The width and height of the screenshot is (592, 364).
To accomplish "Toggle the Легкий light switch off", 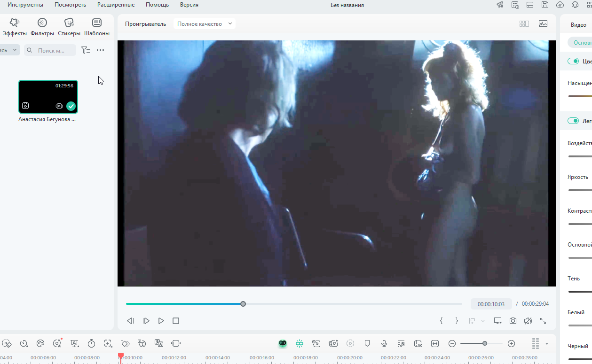I will [x=573, y=121].
